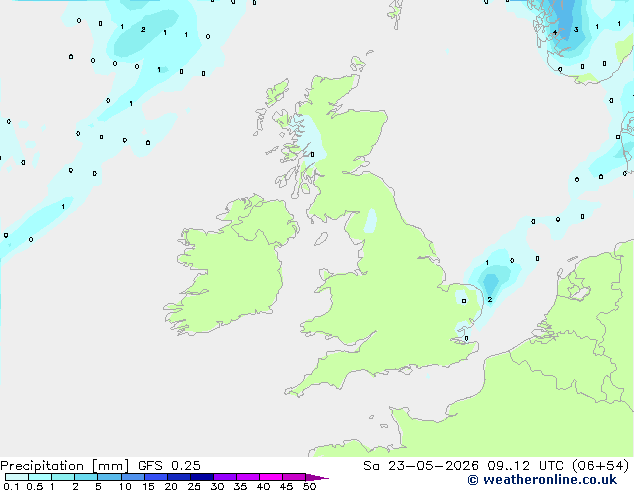Click the '(06+54)' forecast run text
Viewport: 634px width, 490px height.
(x=601, y=466)
